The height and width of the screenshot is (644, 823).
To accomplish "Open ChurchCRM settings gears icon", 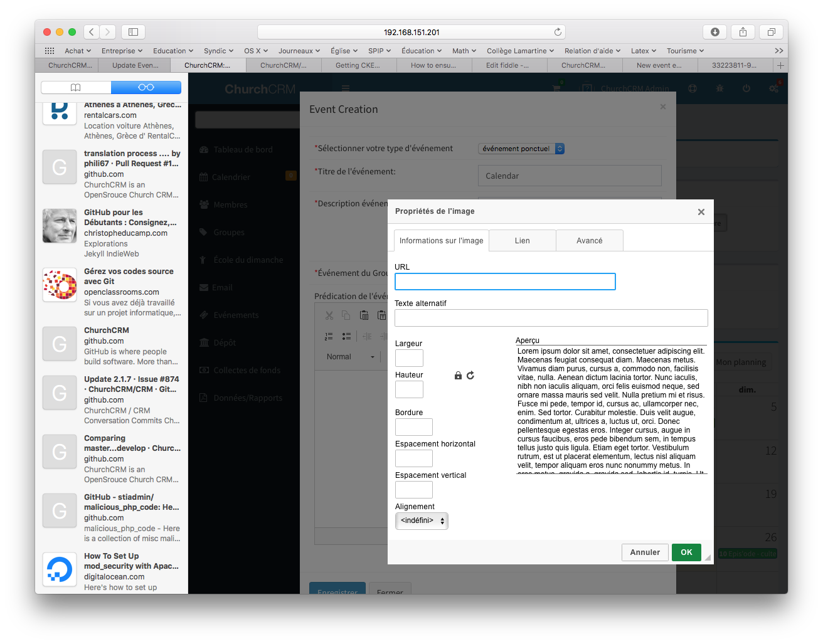I will pyautogui.click(x=774, y=88).
